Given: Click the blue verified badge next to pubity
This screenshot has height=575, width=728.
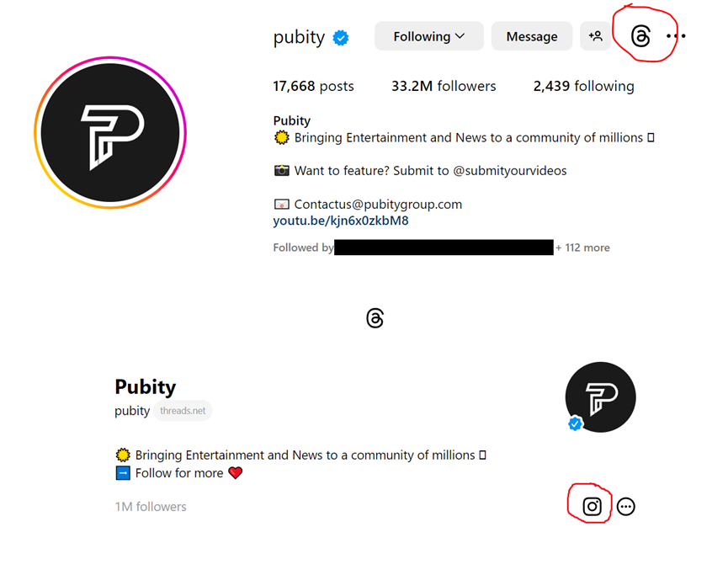Looking at the screenshot, I should [341, 38].
